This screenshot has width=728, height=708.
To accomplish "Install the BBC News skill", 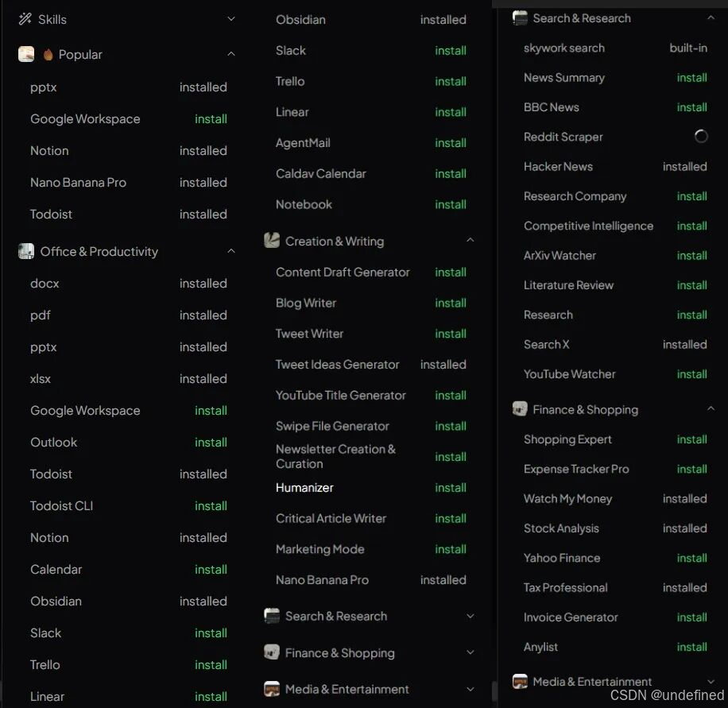I will (x=691, y=106).
